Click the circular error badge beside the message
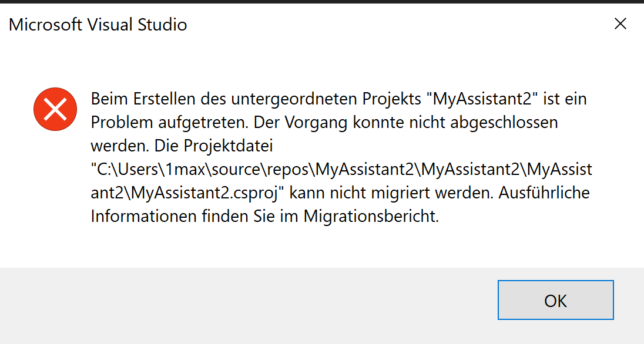Image resolution: width=644 pixels, height=344 pixels. click(55, 109)
